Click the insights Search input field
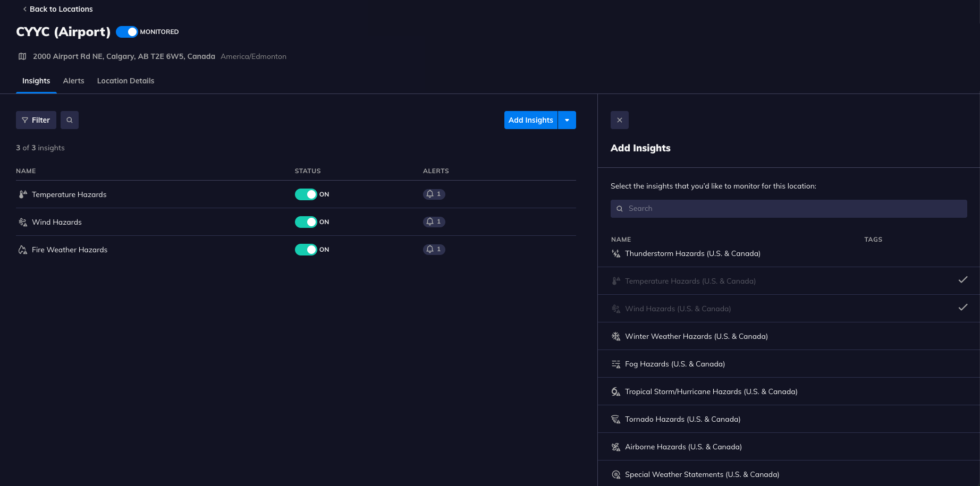 [789, 209]
